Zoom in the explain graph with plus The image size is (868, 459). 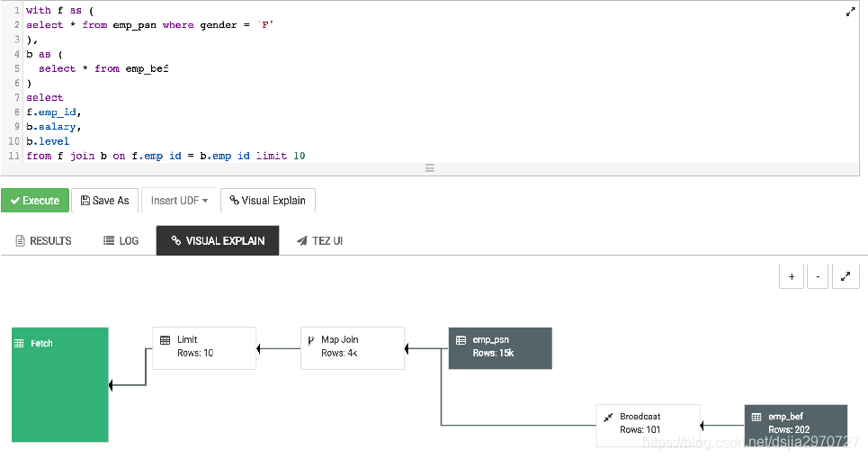792,276
